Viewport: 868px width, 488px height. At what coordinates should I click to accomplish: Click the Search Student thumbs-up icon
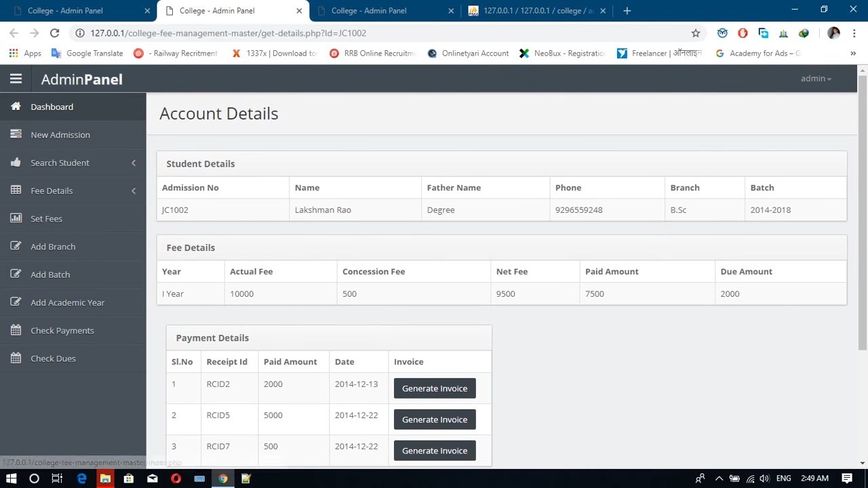[x=16, y=162]
